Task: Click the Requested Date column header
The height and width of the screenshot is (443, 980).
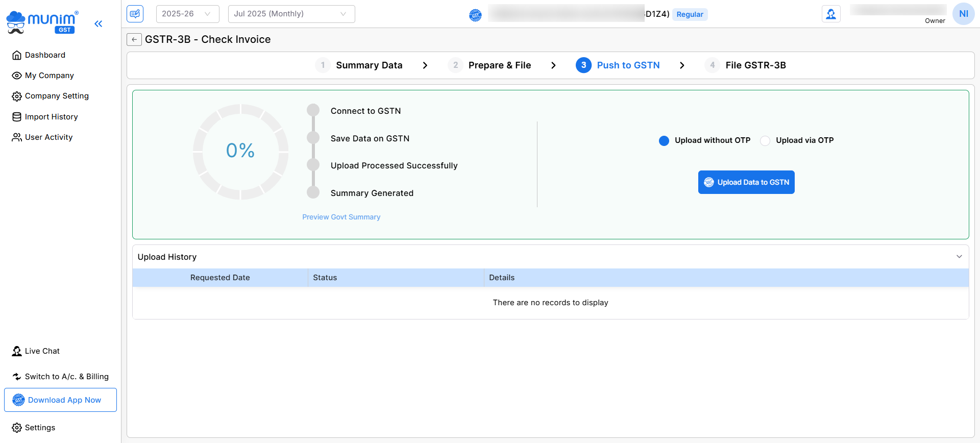Action: (x=220, y=278)
